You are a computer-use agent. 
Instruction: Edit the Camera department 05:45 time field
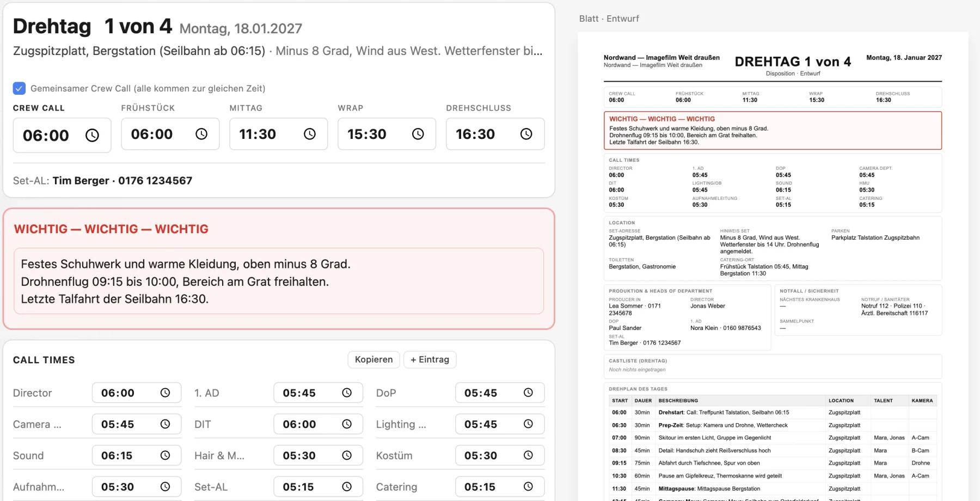pyautogui.click(x=137, y=424)
